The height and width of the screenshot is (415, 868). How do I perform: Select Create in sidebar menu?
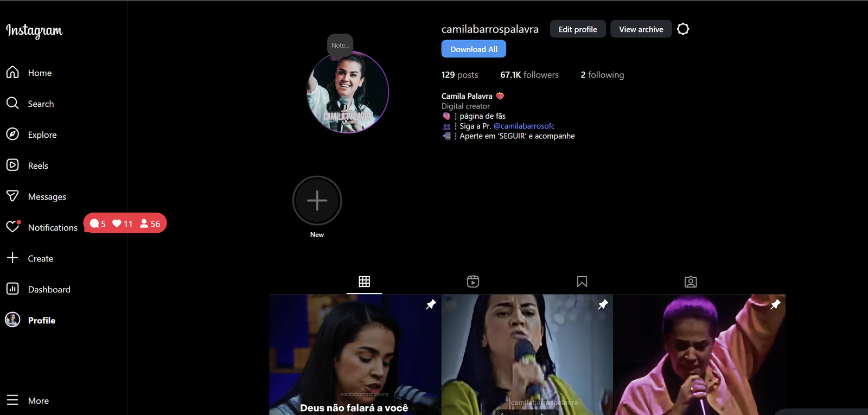[x=41, y=258]
